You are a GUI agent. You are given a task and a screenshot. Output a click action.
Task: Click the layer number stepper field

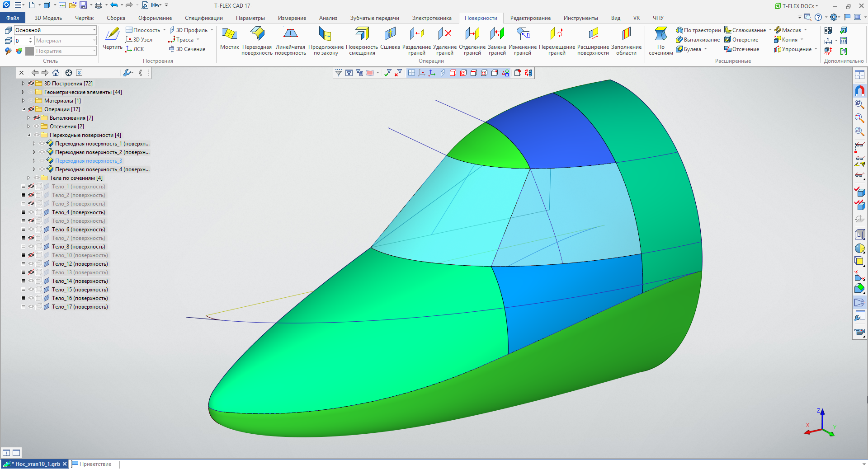click(24, 41)
